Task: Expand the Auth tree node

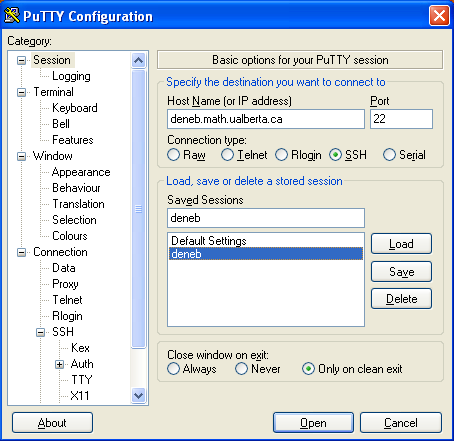Action: coord(59,364)
